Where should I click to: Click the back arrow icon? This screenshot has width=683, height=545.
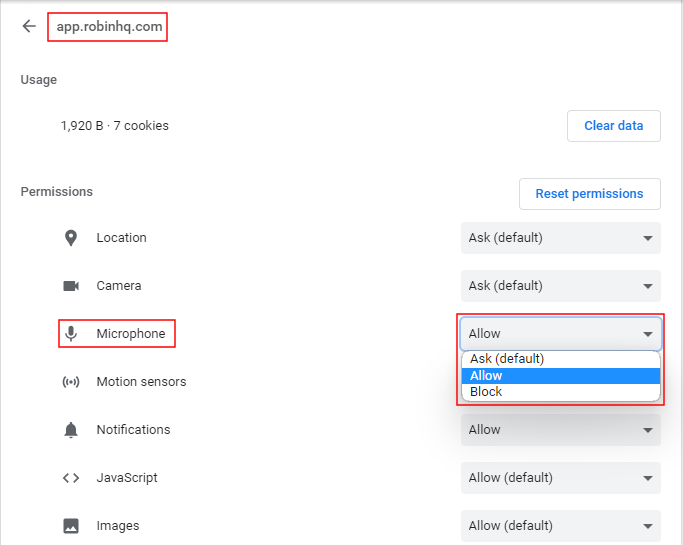[x=29, y=27]
